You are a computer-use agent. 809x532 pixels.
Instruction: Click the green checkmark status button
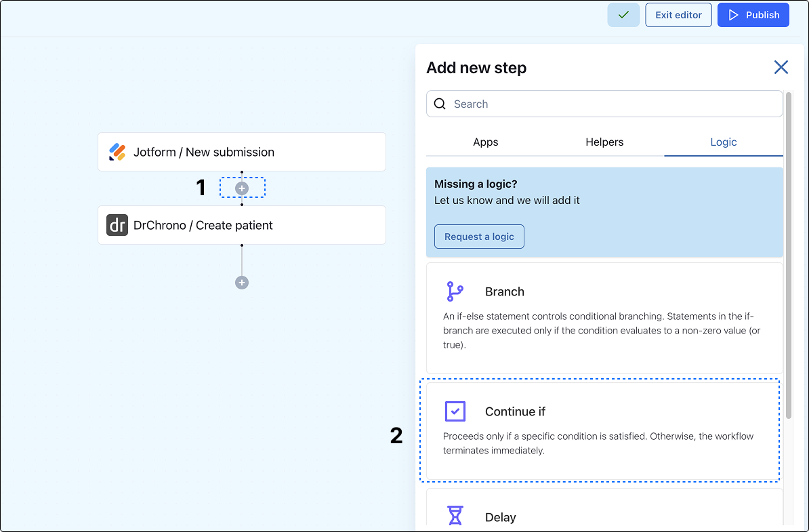pyautogui.click(x=623, y=15)
